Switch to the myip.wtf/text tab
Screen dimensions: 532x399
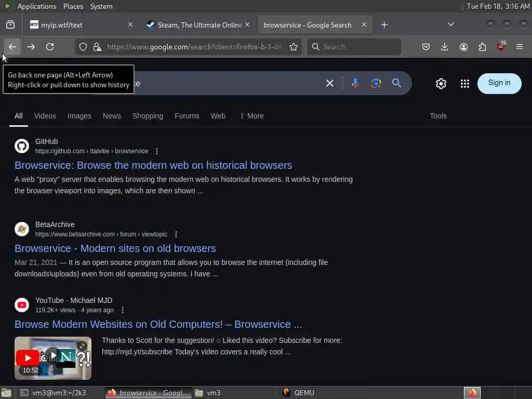[82, 25]
